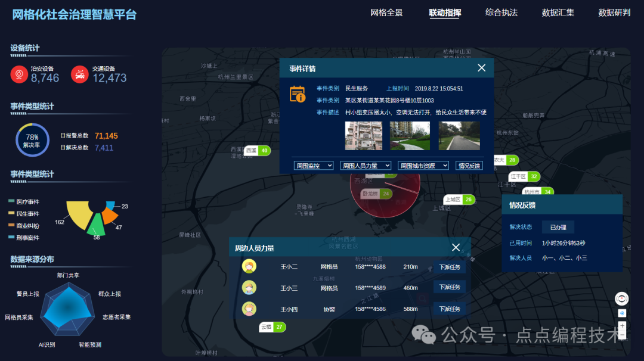This screenshot has height=361, width=644.
Task: Click the map compass rotation control
Action: tap(621, 298)
